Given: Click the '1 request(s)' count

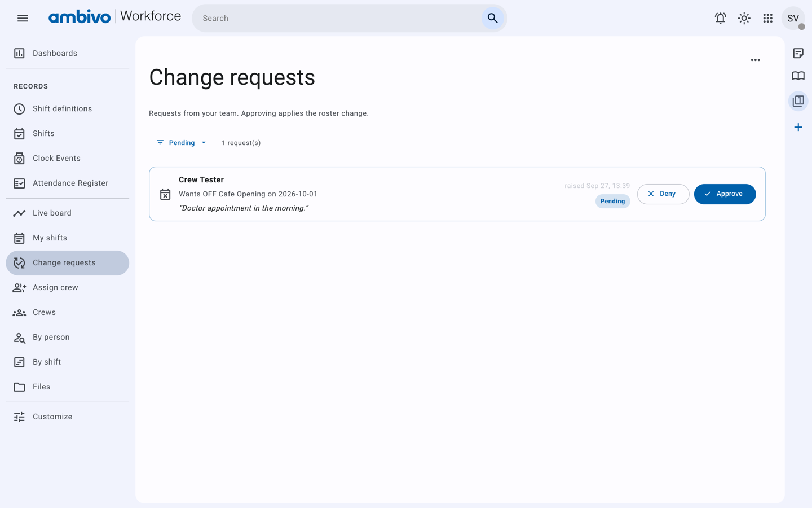Looking at the screenshot, I should click(241, 143).
